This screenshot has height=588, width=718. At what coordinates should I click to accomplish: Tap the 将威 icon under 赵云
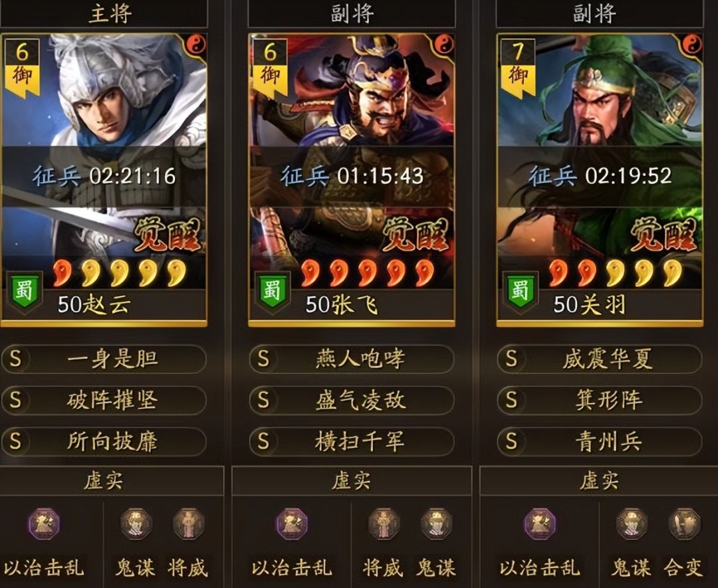tap(188, 524)
